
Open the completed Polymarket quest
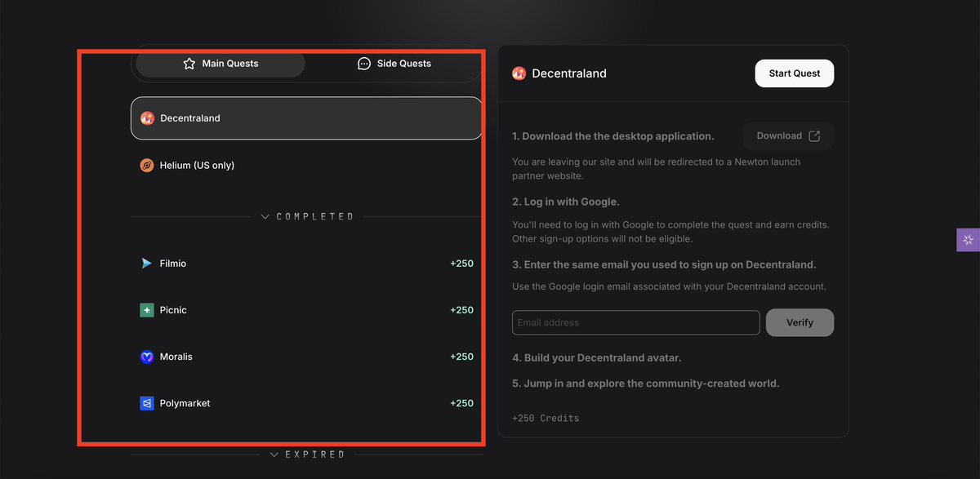(x=306, y=403)
